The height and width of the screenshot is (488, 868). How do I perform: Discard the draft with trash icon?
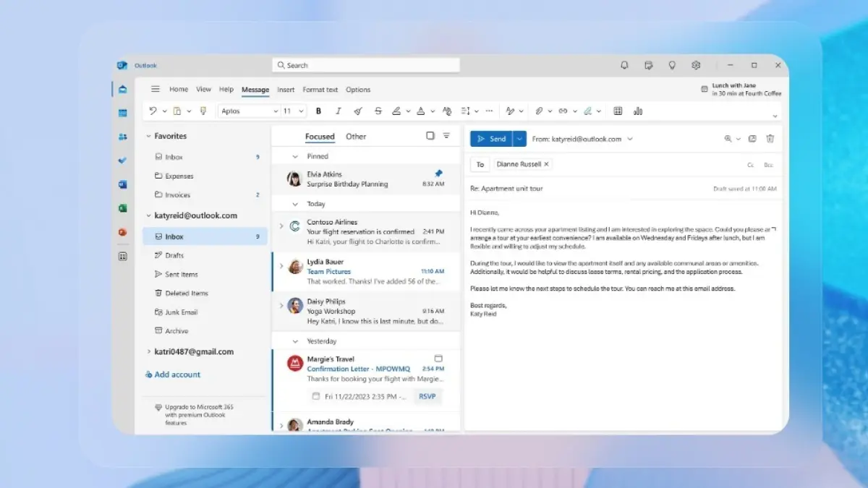tap(770, 139)
